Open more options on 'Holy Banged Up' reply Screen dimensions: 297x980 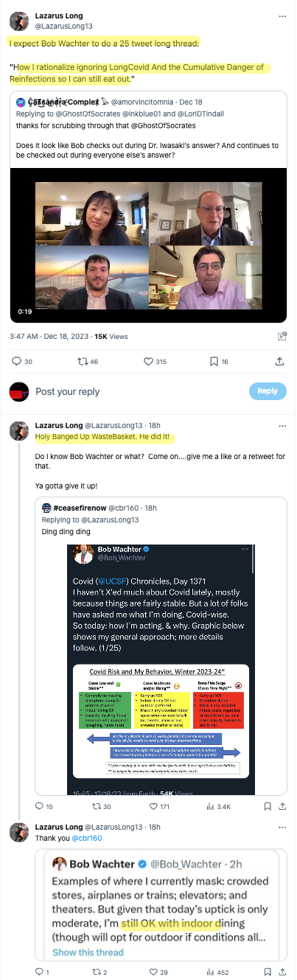pyautogui.click(x=282, y=425)
